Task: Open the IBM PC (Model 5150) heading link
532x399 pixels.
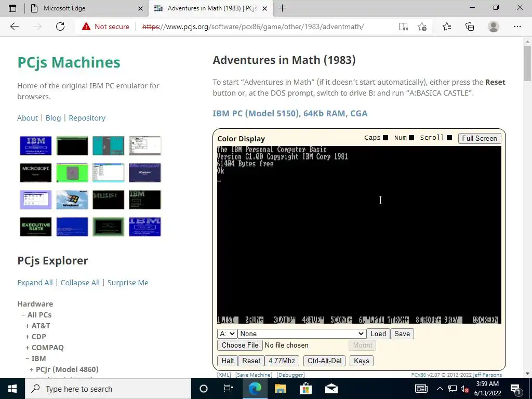Action: (290, 113)
